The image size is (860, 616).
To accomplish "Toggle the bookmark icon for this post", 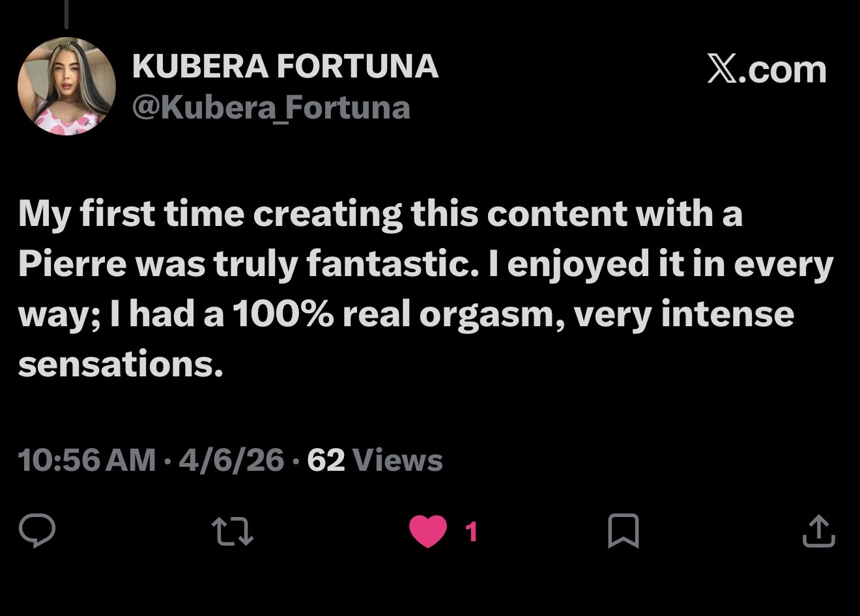I will [x=623, y=530].
